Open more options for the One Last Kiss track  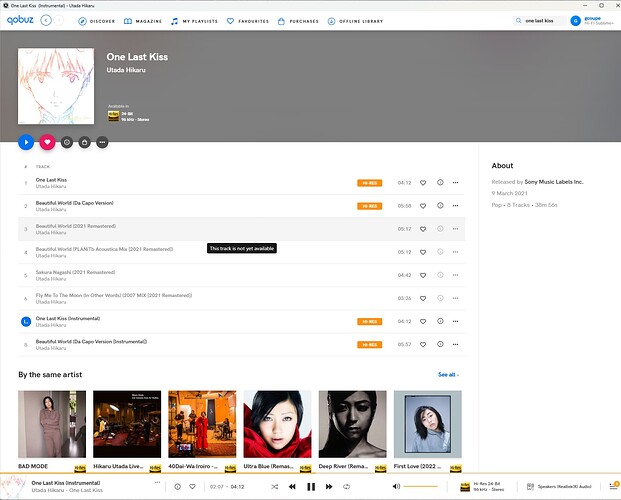point(456,183)
